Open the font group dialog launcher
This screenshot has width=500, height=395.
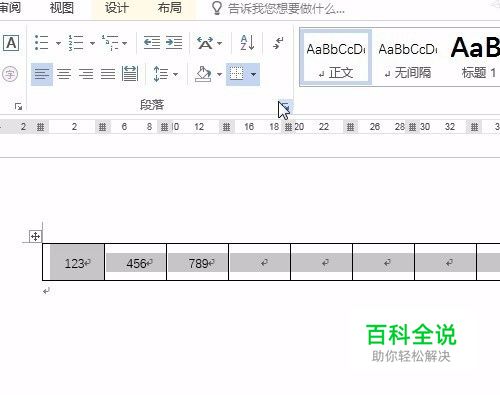click(x=18, y=106)
